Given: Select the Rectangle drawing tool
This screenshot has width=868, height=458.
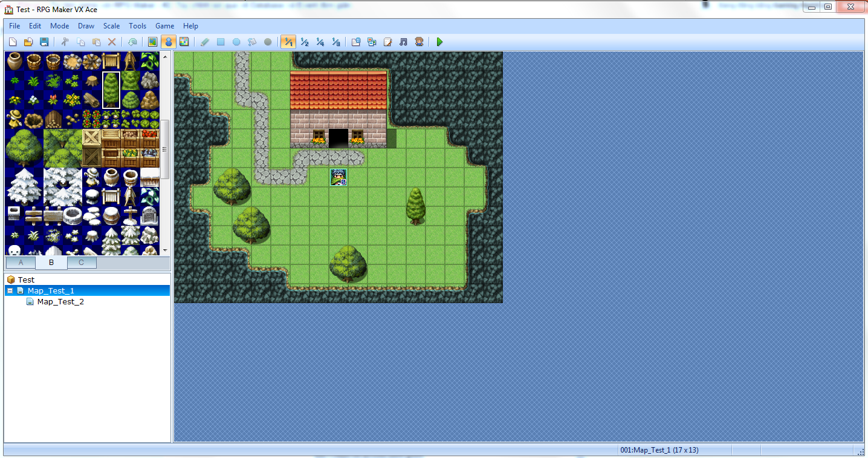Looking at the screenshot, I should tap(220, 42).
